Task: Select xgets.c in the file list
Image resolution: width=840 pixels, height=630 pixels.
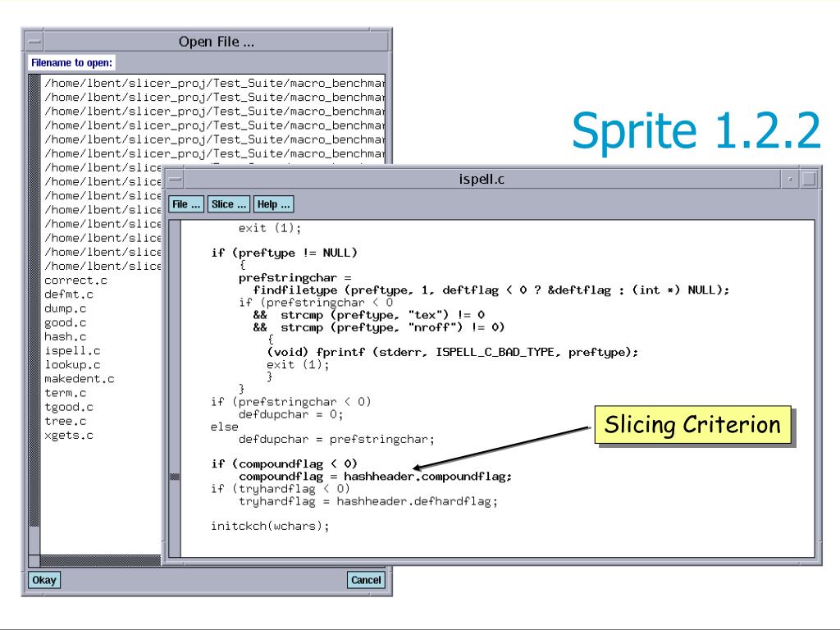Action: pos(69,435)
